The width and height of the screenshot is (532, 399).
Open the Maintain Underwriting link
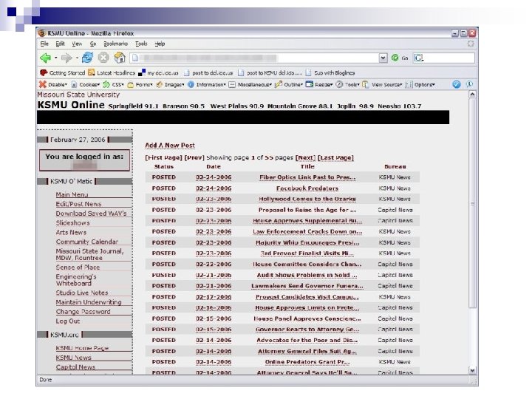pos(89,302)
